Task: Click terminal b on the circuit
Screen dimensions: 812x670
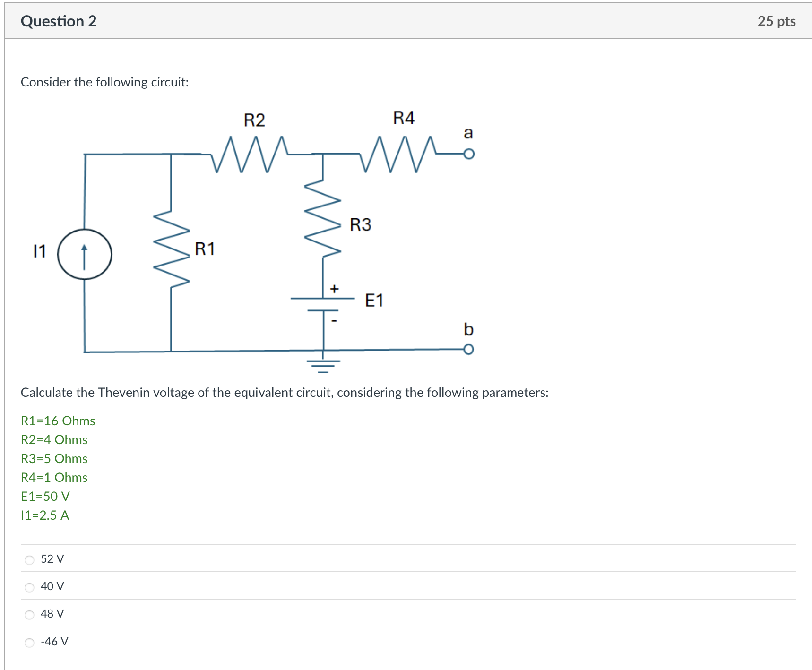Action: coord(469,348)
